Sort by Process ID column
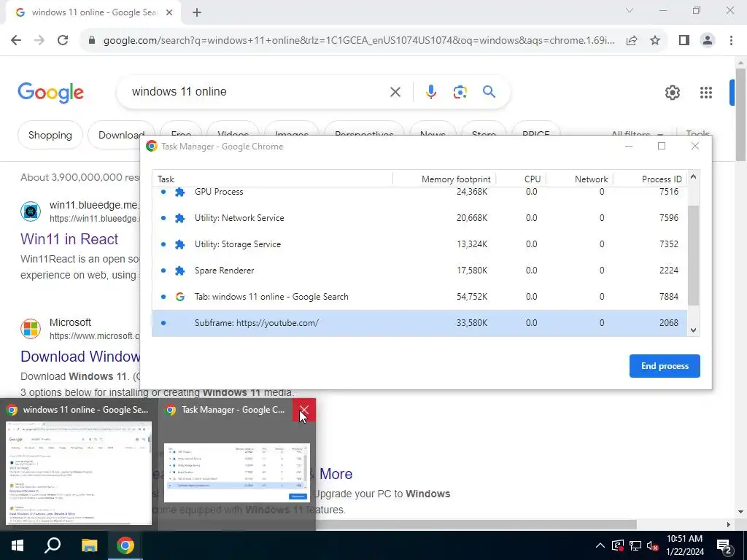The height and width of the screenshot is (560, 747). pos(650,179)
